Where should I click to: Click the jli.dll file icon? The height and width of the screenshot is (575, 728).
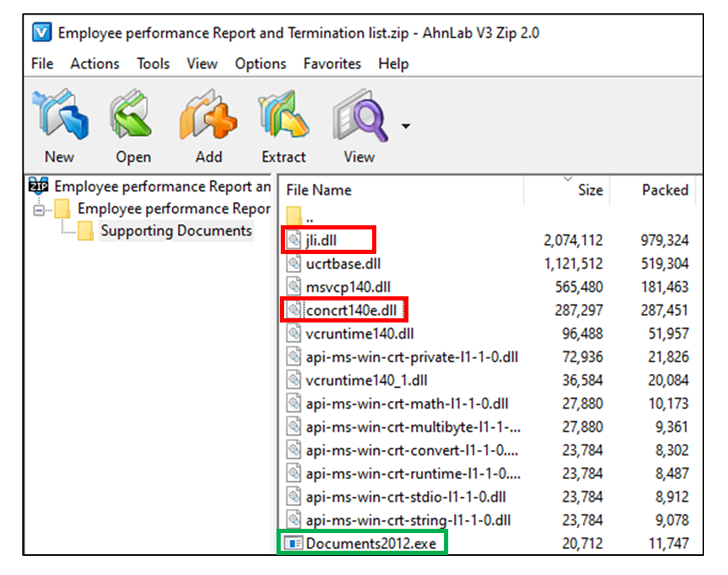293,240
